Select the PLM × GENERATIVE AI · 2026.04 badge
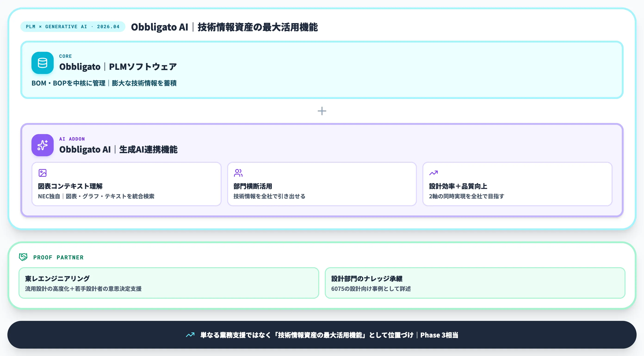The image size is (644, 356). point(73,27)
